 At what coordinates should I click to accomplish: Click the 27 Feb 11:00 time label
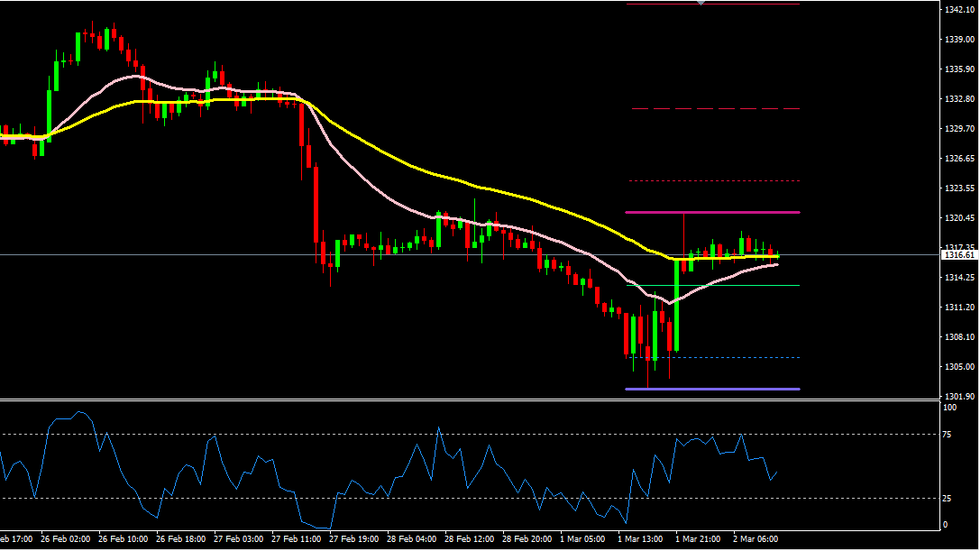tap(297, 539)
